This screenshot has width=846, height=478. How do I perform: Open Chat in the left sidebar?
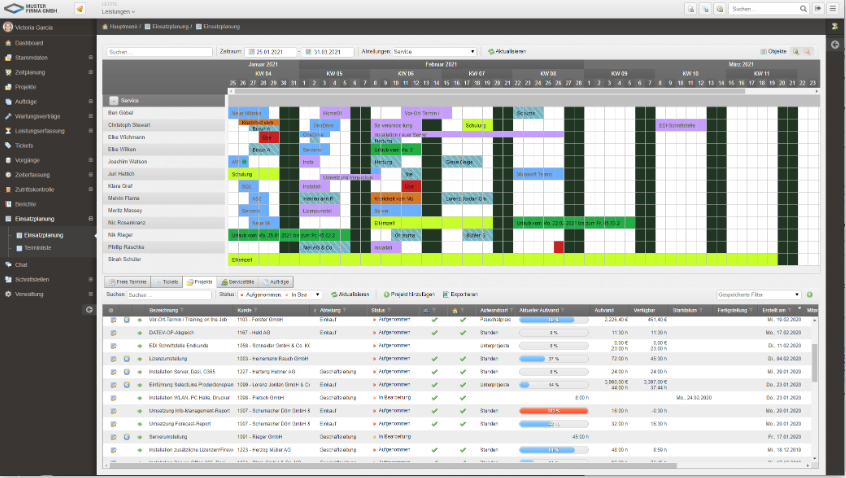point(21,265)
